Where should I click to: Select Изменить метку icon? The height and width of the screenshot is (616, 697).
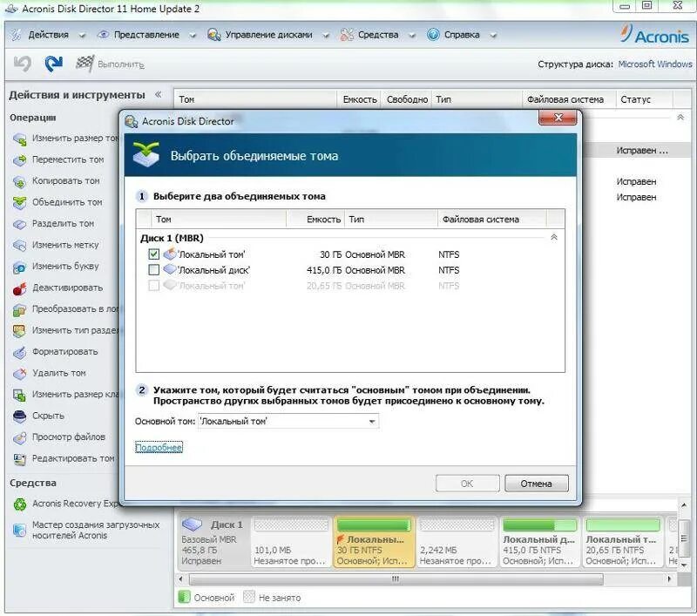click(x=19, y=246)
